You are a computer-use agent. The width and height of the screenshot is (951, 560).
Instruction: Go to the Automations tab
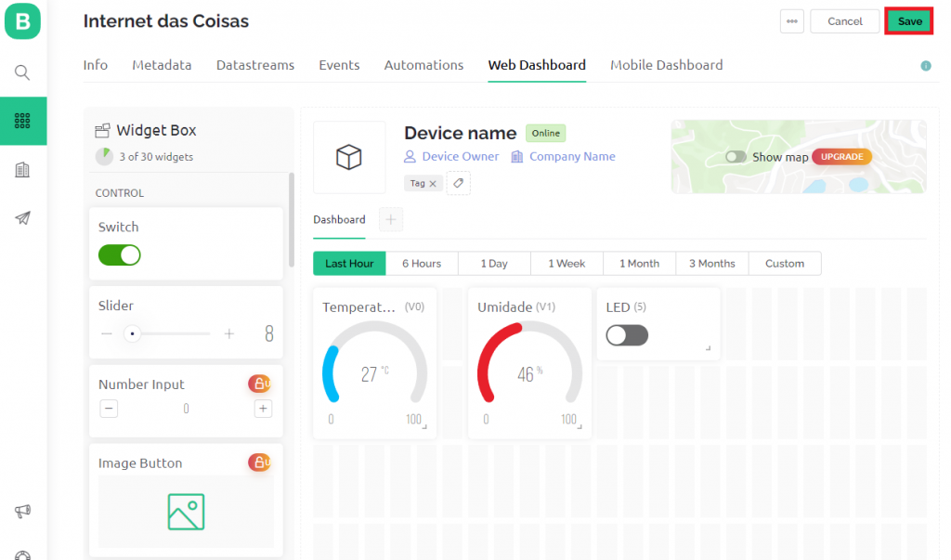click(x=423, y=65)
